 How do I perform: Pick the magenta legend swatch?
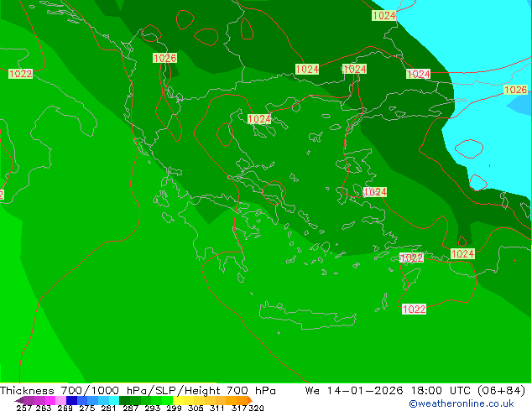(x=50, y=400)
